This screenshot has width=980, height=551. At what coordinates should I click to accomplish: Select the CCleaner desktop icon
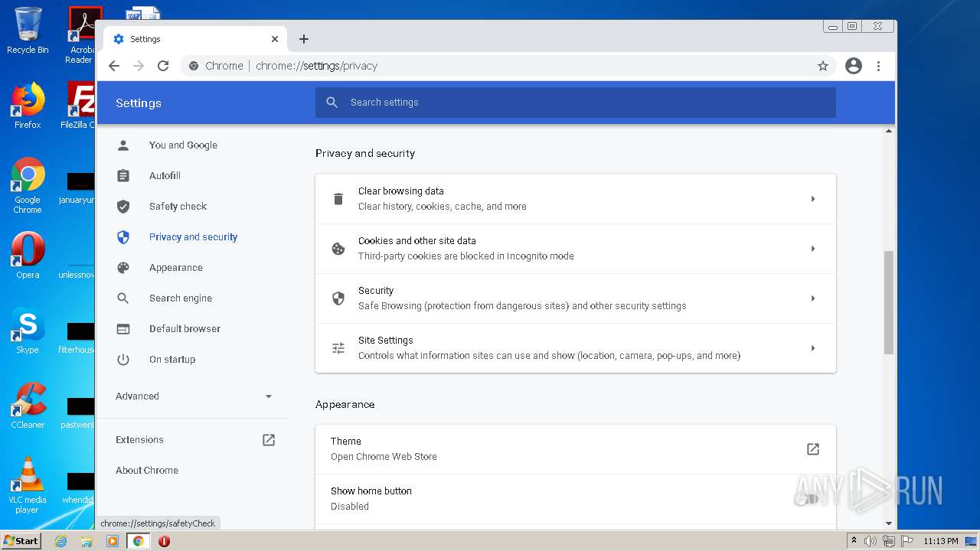coord(28,406)
